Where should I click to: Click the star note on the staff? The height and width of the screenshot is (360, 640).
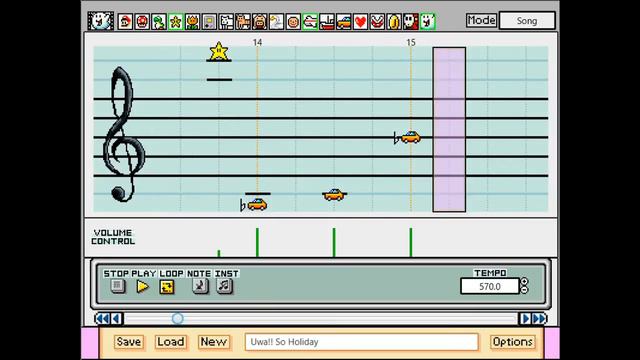[x=219, y=51]
